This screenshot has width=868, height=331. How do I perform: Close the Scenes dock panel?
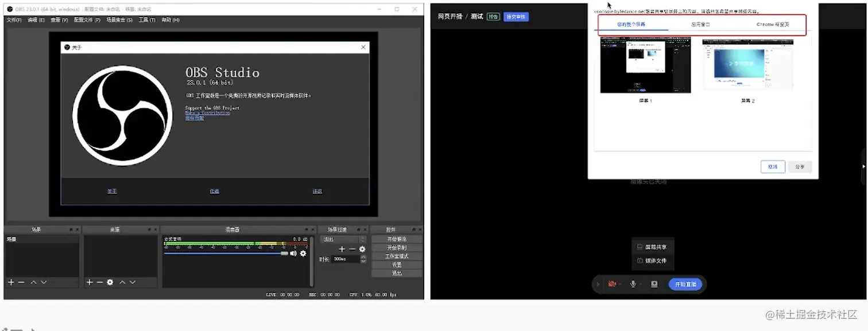coord(77,229)
